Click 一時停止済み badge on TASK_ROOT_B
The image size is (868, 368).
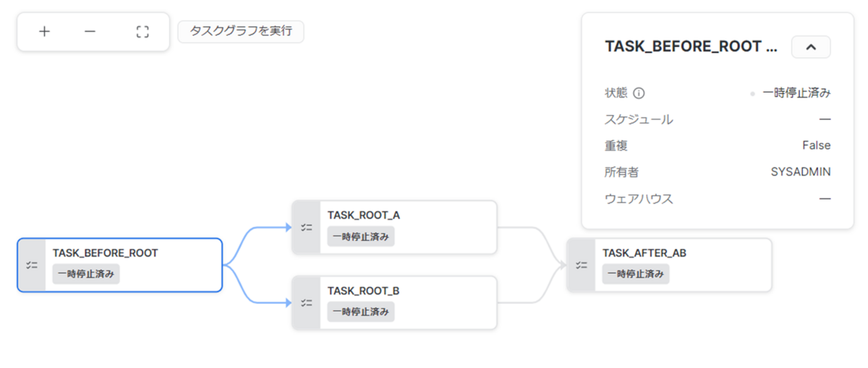[x=361, y=312]
